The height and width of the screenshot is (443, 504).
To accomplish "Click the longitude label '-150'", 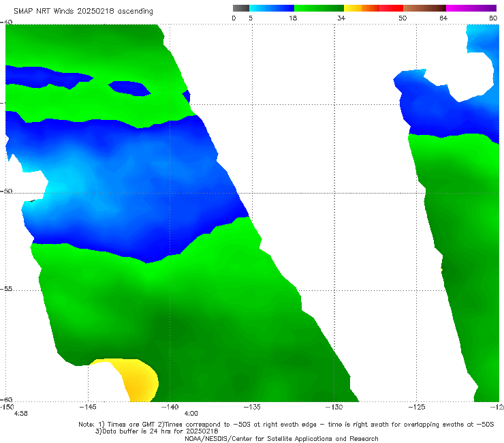I will pos(7,407).
